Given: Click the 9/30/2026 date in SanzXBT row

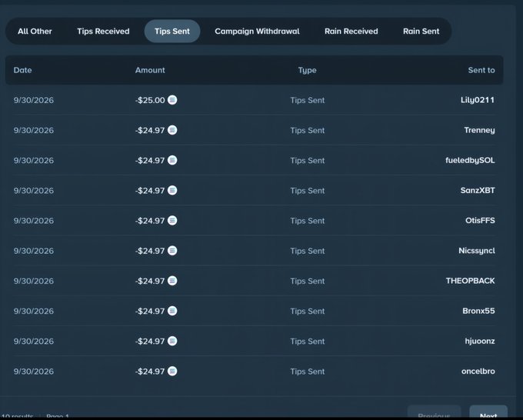Looking at the screenshot, I should (34, 191).
